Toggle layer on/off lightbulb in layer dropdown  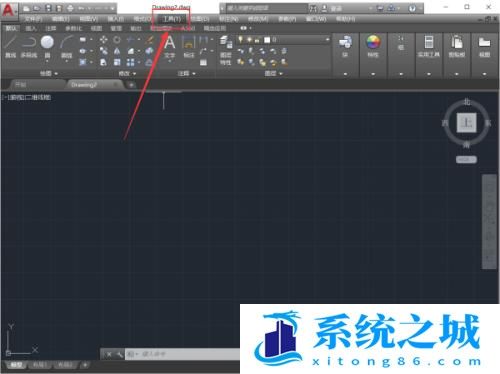pyautogui.click(x=240, y=40)
